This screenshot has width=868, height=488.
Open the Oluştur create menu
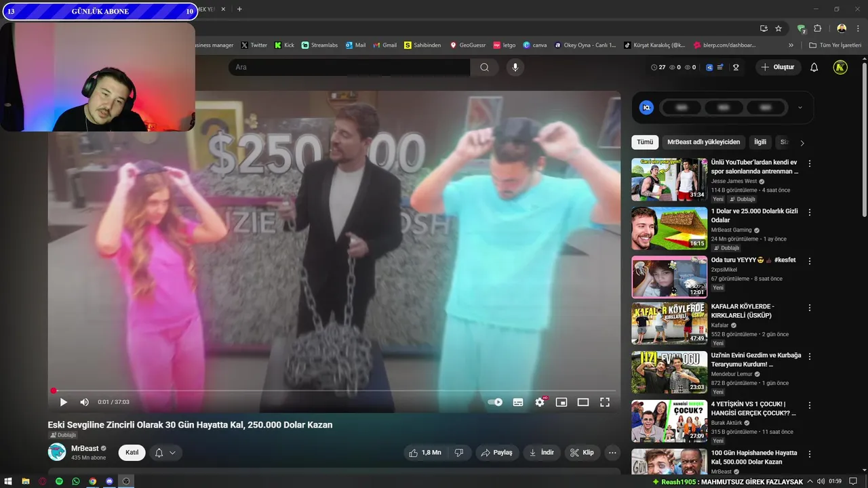click(x=778, y=67)
